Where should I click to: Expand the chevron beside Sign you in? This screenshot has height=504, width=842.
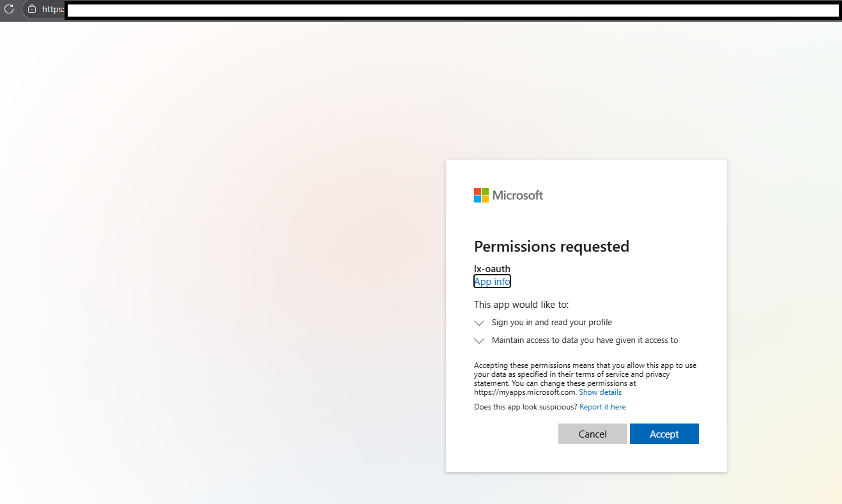479,323
